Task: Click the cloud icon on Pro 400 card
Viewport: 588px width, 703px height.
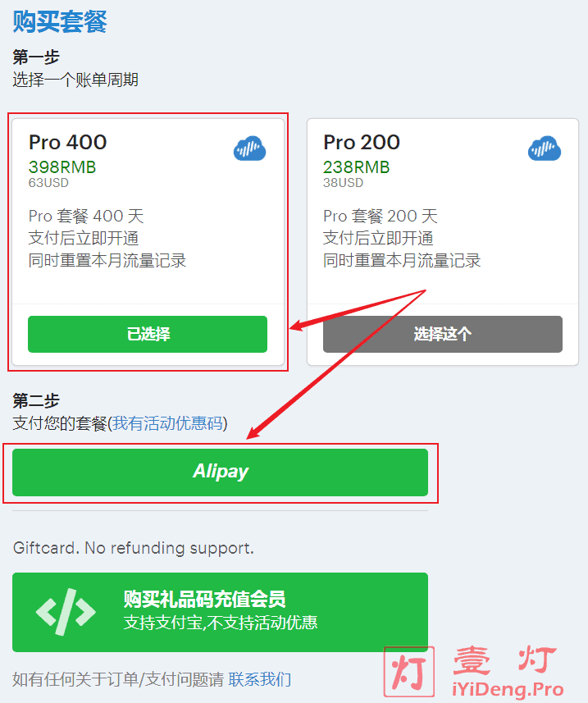Action: 249,148
